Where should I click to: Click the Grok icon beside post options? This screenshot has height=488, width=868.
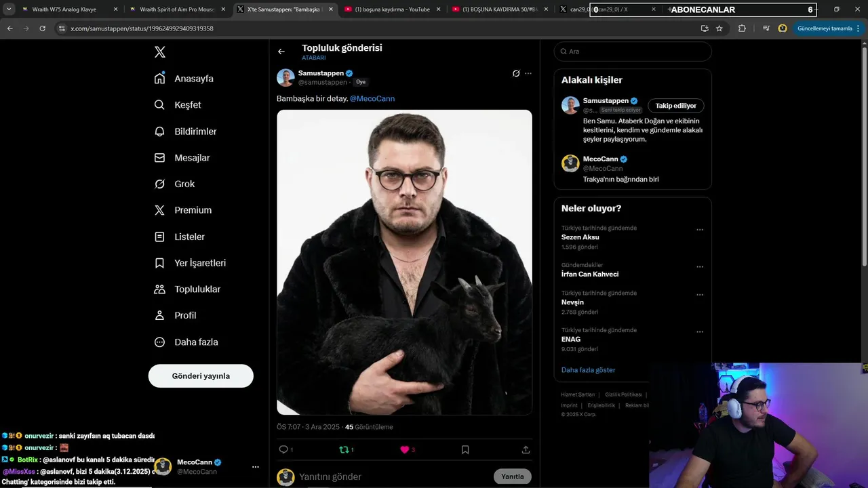516,73
